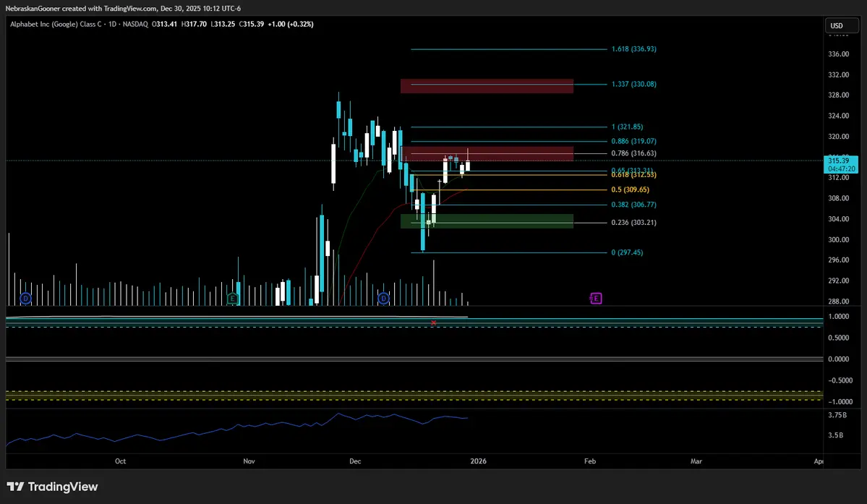The image size is (867, 504).
Task: Click the NASDAQ exchange label
Action: 135,25
